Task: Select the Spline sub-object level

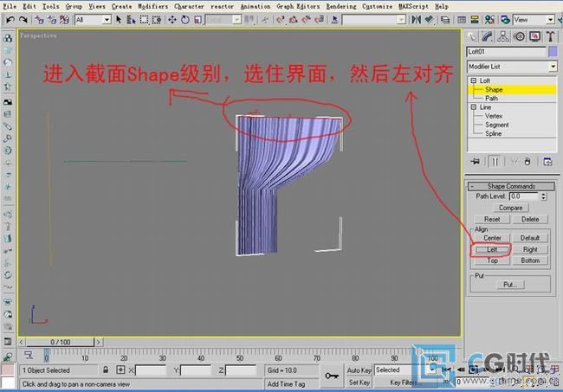Action: [x=493, y=133]
